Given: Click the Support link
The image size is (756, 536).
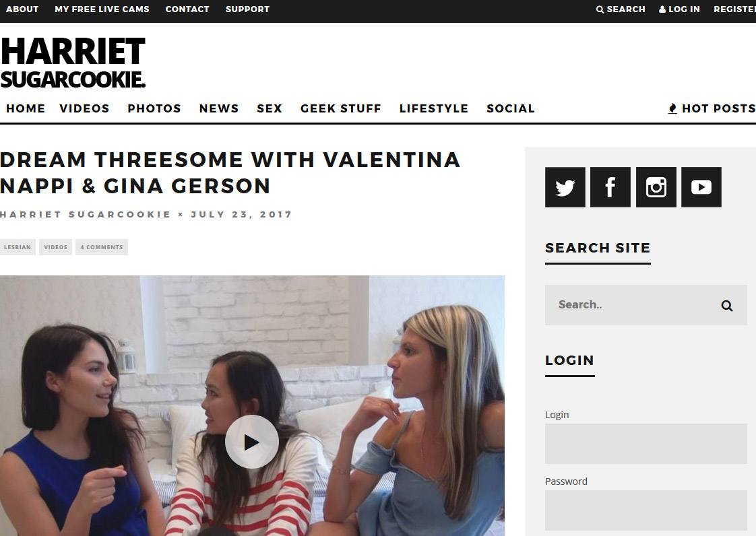Looking at the screenshot, I should 247,9.
